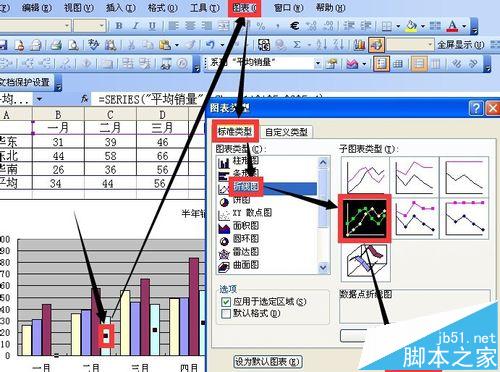Expand the font name combo box

tap(67, 26)
